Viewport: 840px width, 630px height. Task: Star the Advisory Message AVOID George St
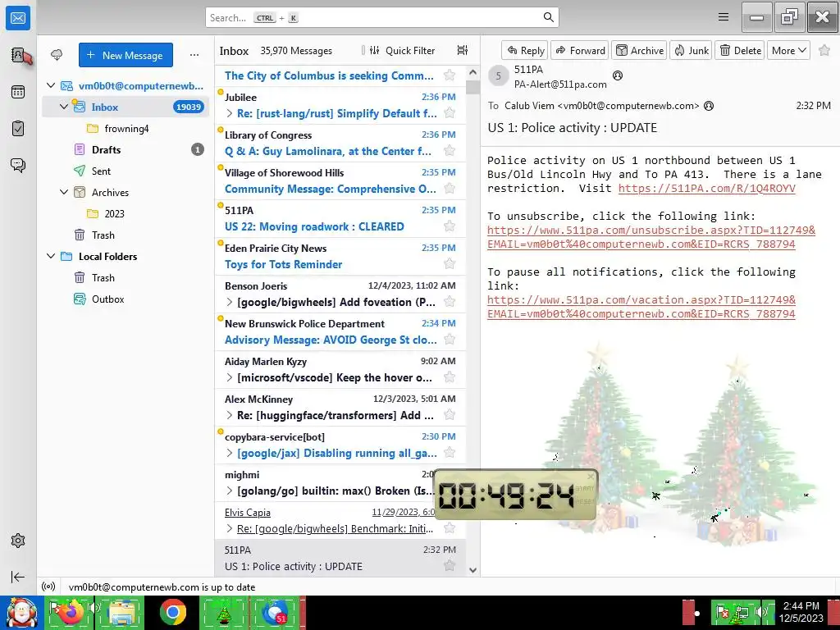tap(450, 339)
